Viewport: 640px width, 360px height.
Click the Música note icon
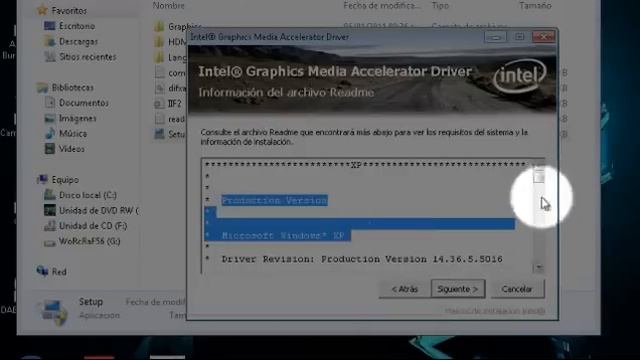click(49, 133)
